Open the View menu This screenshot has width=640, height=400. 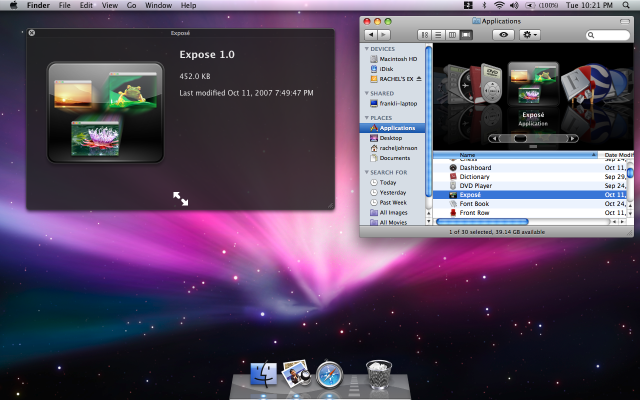pyautogui.click(x=110, y=5)
